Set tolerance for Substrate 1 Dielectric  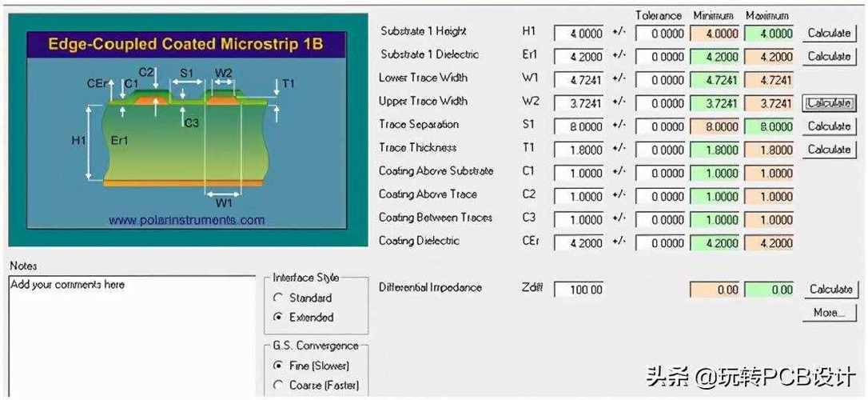click(x=660, y=57)
